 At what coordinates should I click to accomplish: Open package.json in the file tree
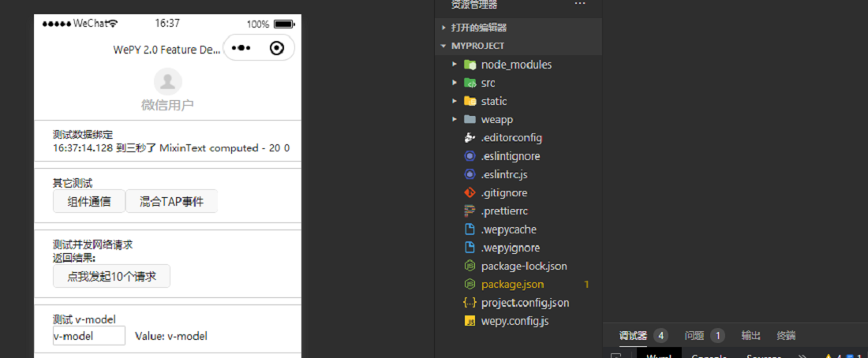coord(513,285)
